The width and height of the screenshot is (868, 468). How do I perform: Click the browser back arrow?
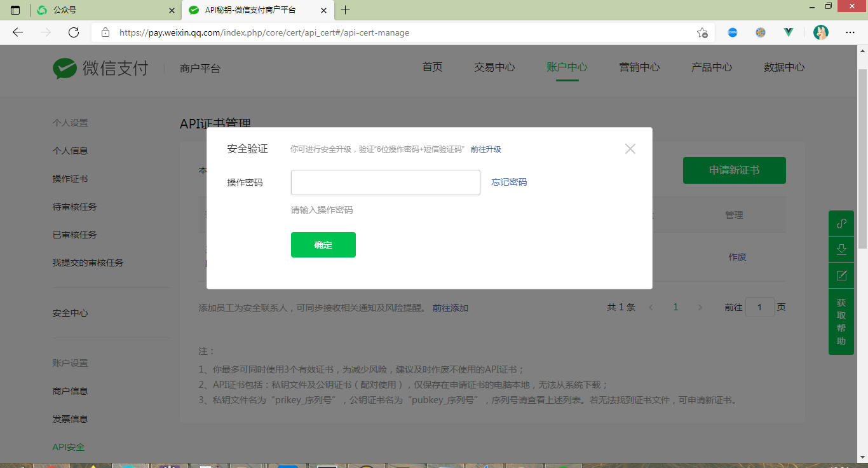point(17,32)
